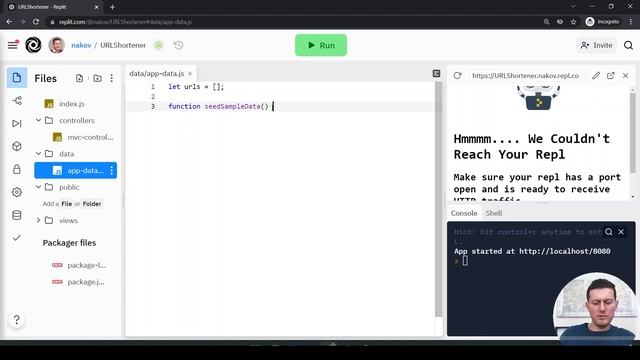640x360 pixels.
Task: Switch to the Console tab
Action: click(464, 213)
